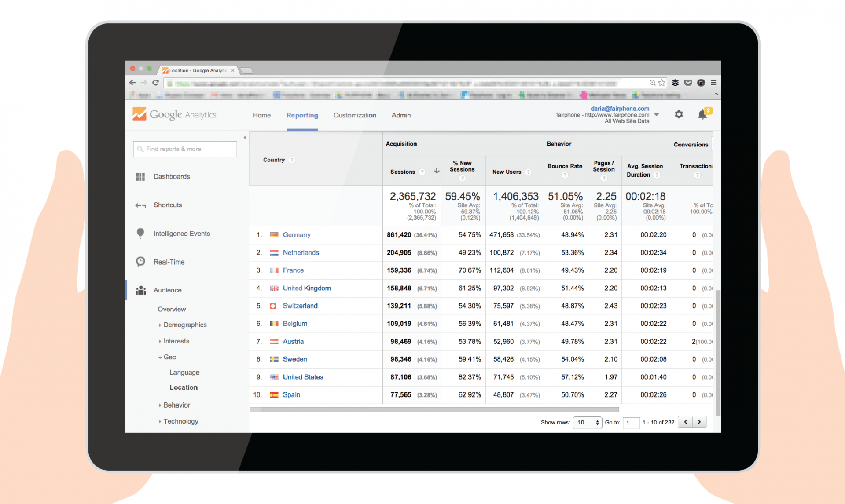Viewport: 845px width, 504px height.
Task: Click the zoom magnifier icon in address bar
Action: [653, 83]
